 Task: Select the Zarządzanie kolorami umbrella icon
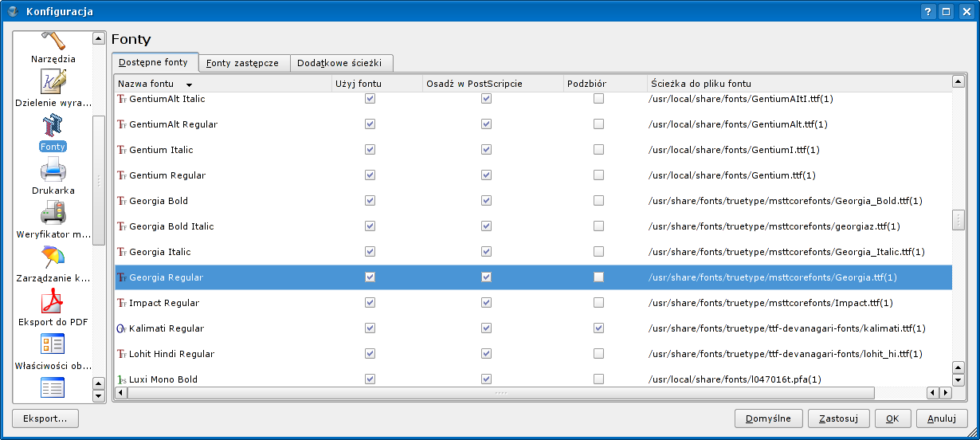[x=53, y=257]
